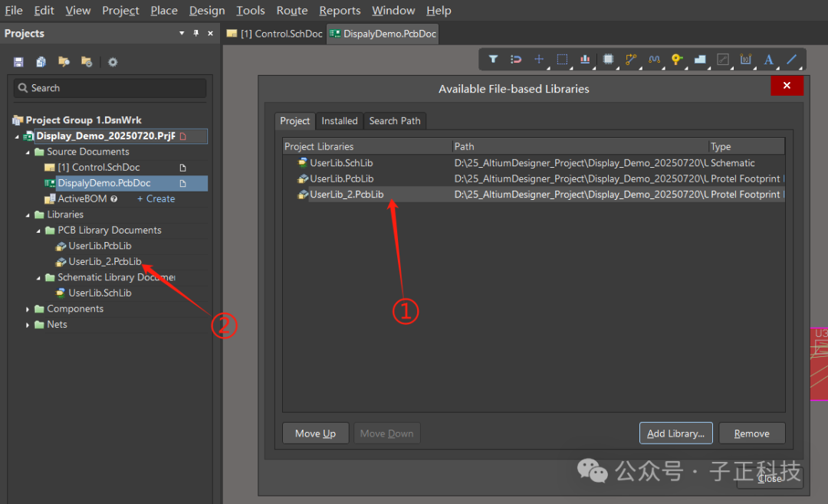The width and height of the screenshot is (828, 504).
Task: Click the folder with magnifier icon
Action: click(64, 62)
